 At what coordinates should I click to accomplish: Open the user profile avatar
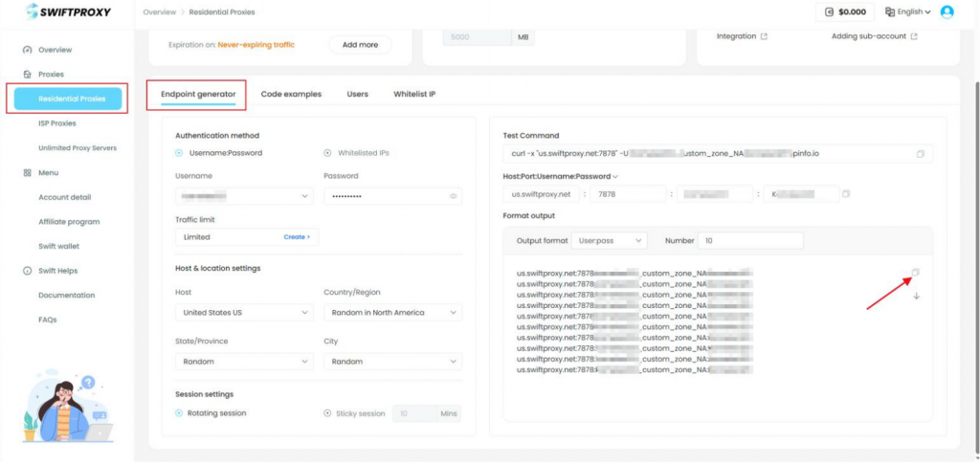point(947,11)
